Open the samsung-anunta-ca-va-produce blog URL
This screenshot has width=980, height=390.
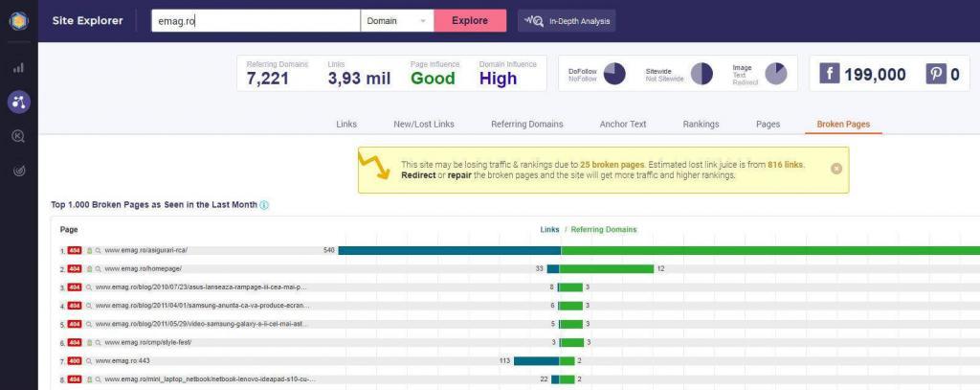tap(203, 306)
